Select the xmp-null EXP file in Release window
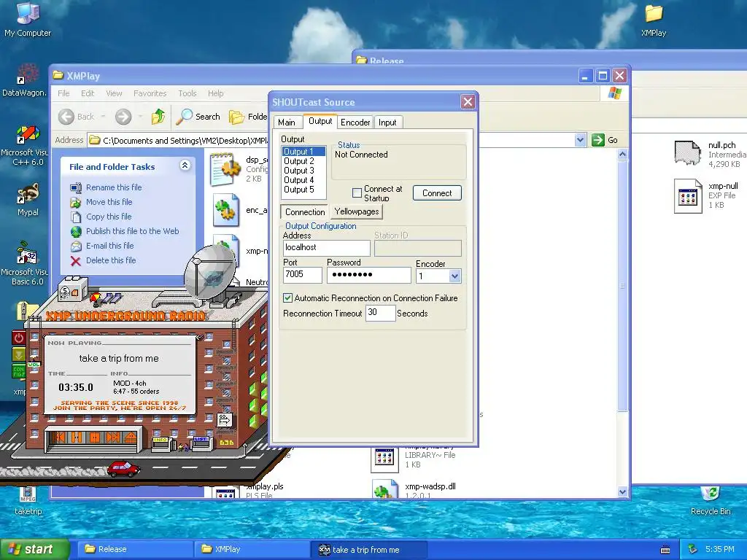The image size is (747, 560). (x=706, y=195)
